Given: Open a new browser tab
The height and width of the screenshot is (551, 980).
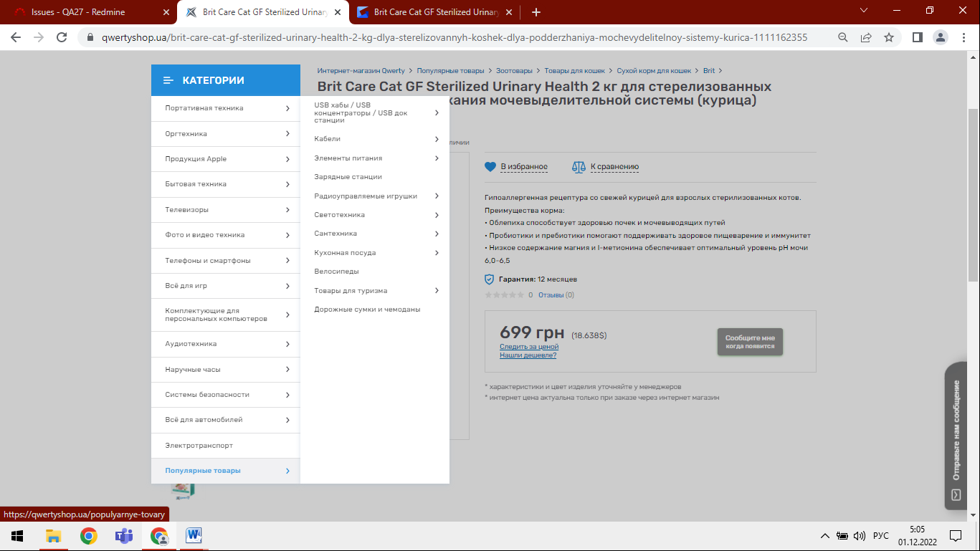Looking at the screenshot, I should point(536,12).
